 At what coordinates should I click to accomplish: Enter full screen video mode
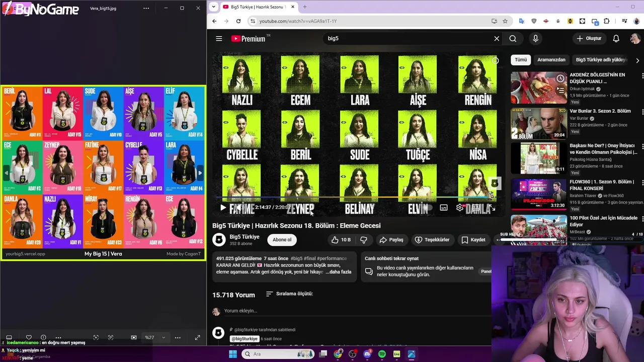pyautogui.click(x=492, y=207)
